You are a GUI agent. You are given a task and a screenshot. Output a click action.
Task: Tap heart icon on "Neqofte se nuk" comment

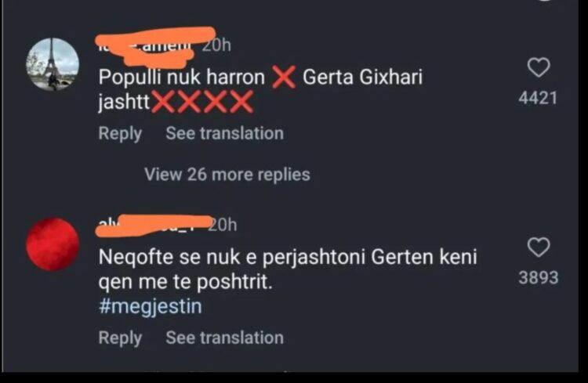click(539, 248)
